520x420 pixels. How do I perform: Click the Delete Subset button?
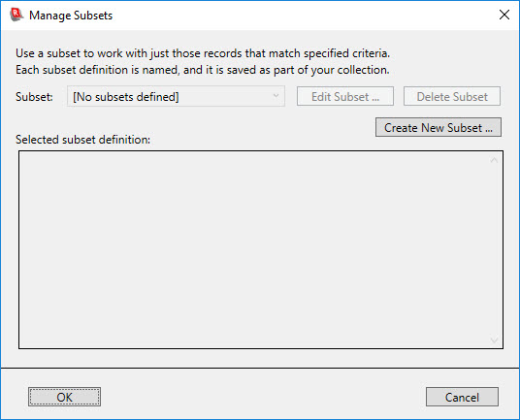[452, 96]
